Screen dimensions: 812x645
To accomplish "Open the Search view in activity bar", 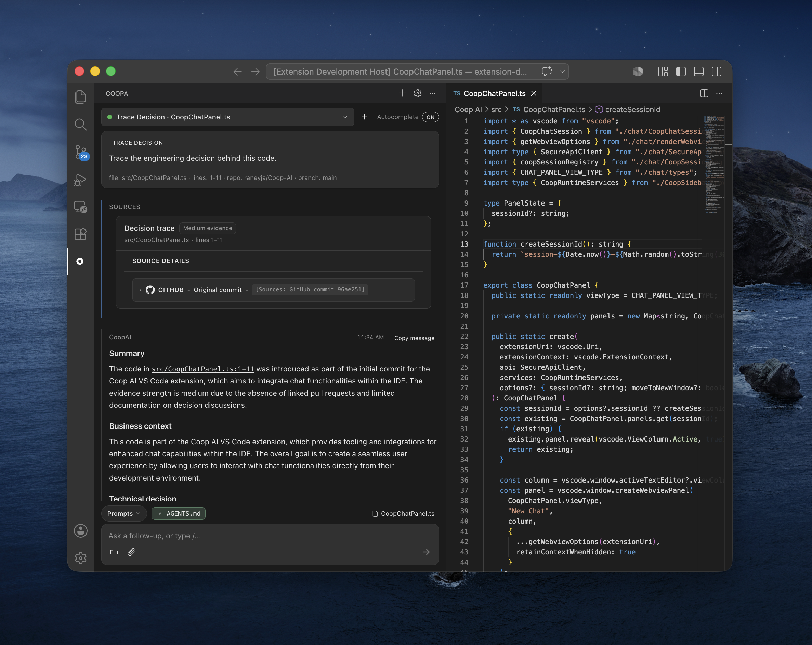I will (x=80, y=124).
